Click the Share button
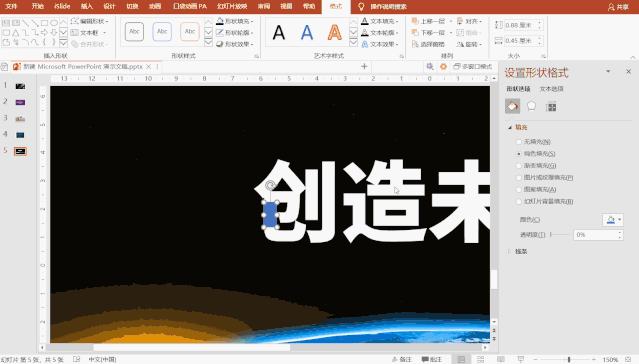The width and height of the screenshot is (639, 364). point(618,7)
